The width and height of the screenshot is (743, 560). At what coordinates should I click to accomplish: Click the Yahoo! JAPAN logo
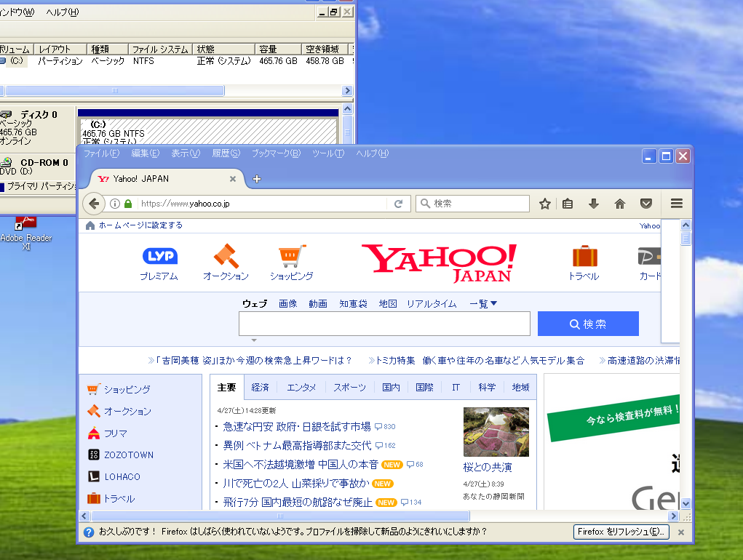439,263
